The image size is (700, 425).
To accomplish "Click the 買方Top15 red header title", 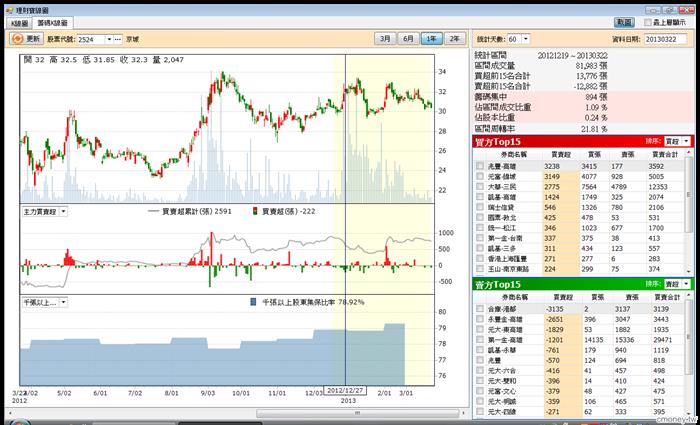I will (x=499, y=142).
